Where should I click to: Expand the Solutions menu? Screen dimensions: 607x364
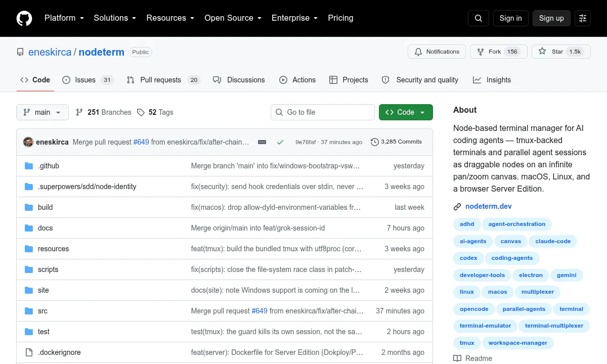tap(115, 18)
